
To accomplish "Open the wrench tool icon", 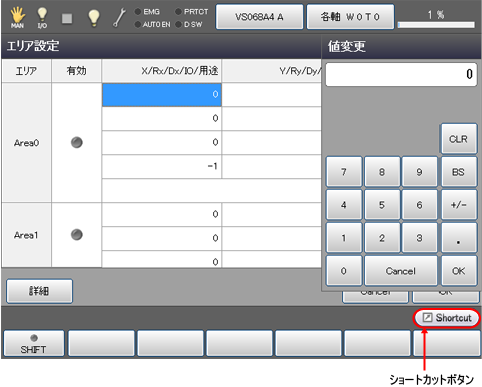I will point(119,18).
